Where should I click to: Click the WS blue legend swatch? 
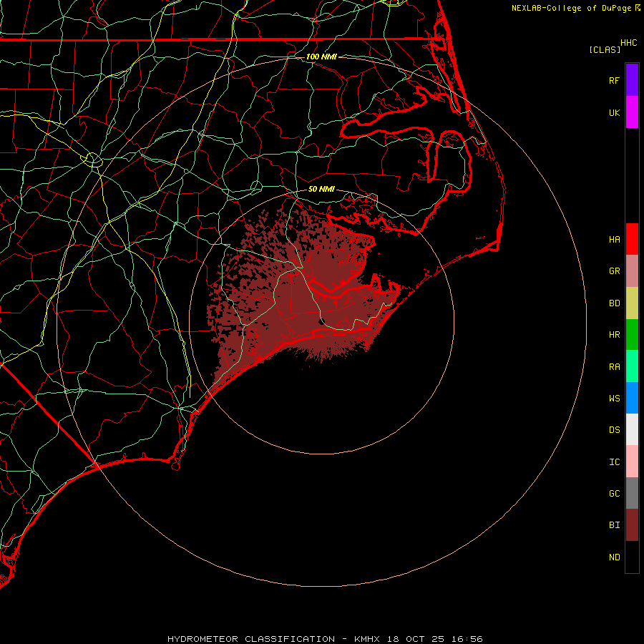[x=632, y=398]
